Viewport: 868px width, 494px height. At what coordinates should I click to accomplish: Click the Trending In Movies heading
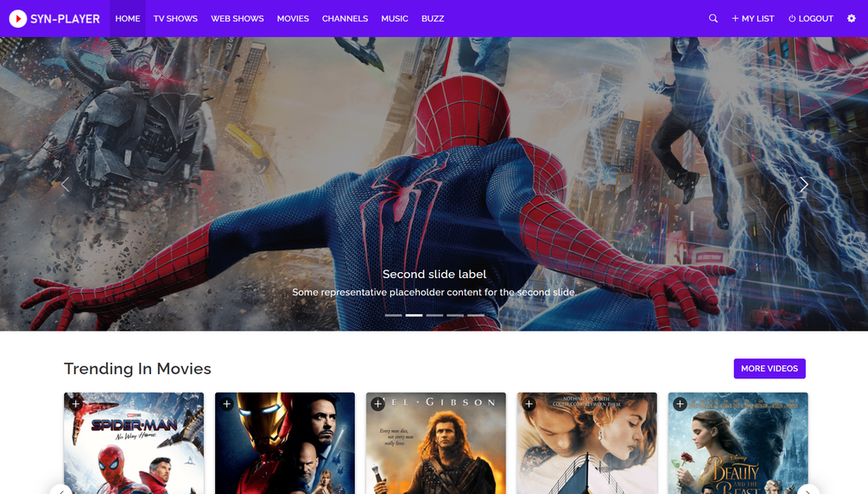click(x=137, y=368)
